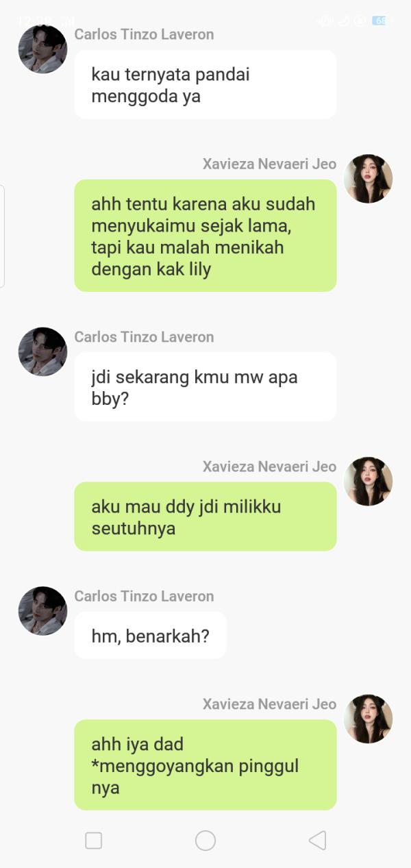Open Xavieza's avatar beside "aku mau ddy"
Image resolution: width=411 pixels, height=868 pixels.
[368, 481]
